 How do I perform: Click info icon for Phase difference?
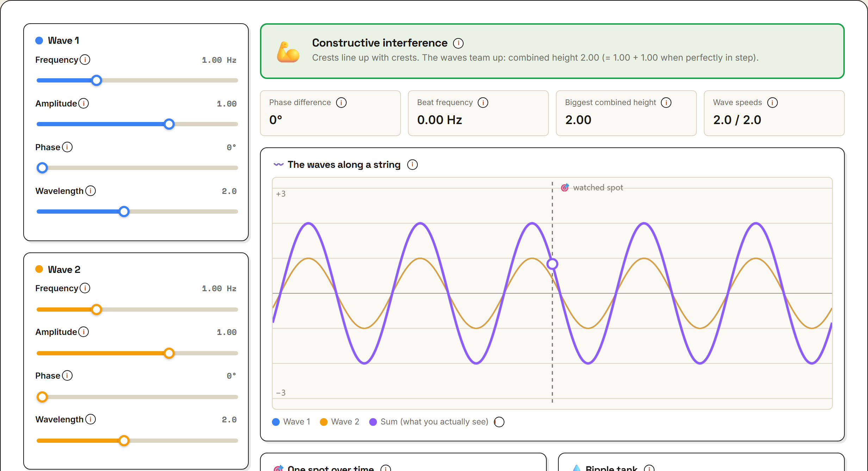(341, 103)
